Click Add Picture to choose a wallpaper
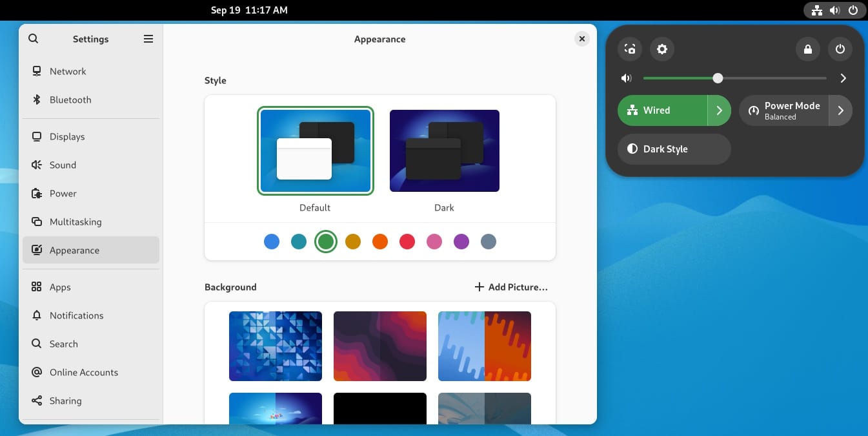The width and height of the screenshot is (868, 436). pyautogui.click(x=510, y=287)
